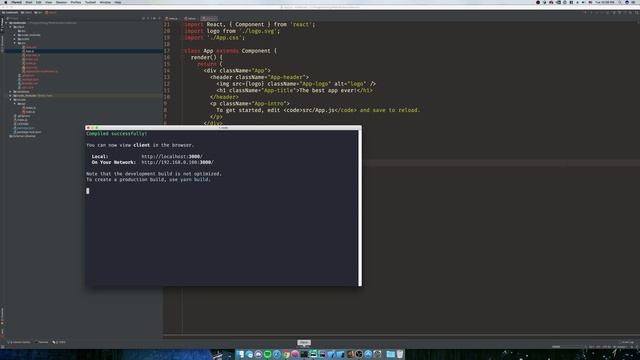Expand the node_modules folder inside client
The width and height of the screenshot is (640, 360).
tap(14, 35)
